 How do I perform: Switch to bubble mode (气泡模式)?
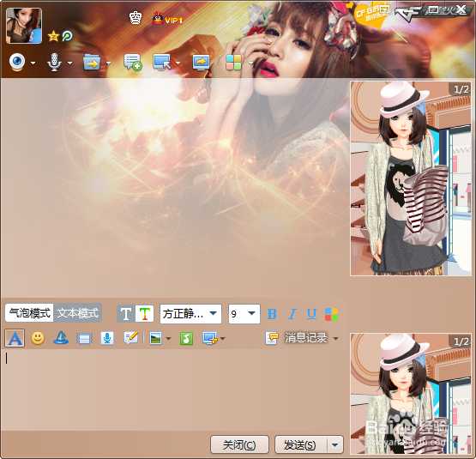[29, 312]
